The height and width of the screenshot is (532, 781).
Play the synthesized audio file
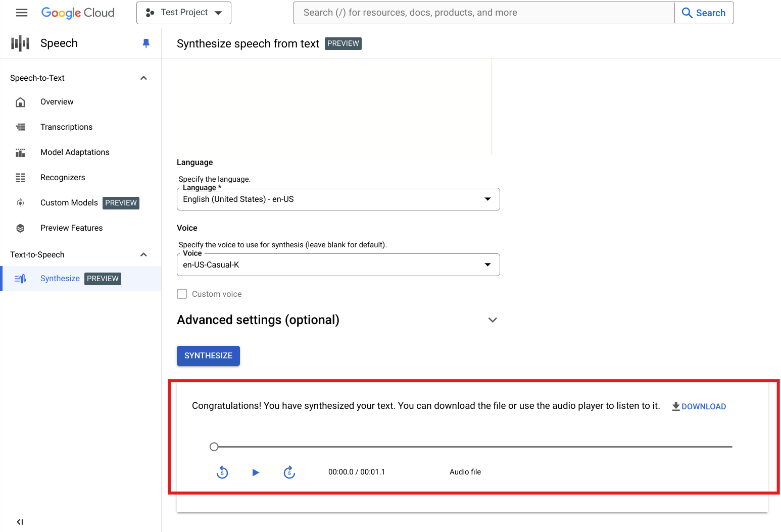tap(256, 472)
